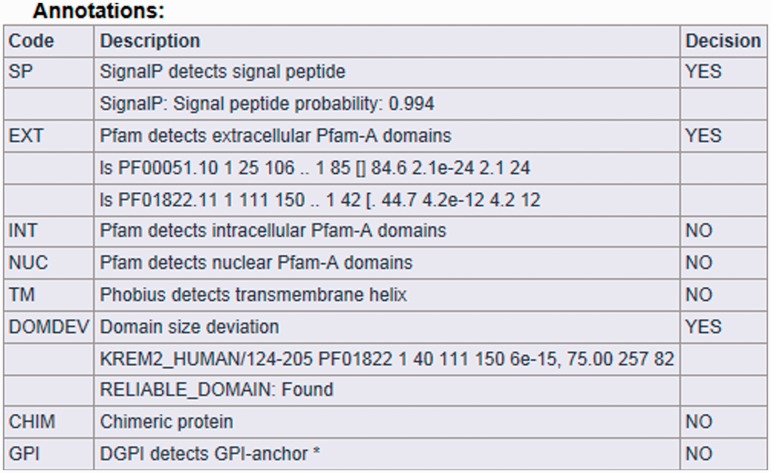Image resolution: width=771 pixels, height=473 pixels.
Task: Select the SP code cell
Action: [48, 72]
